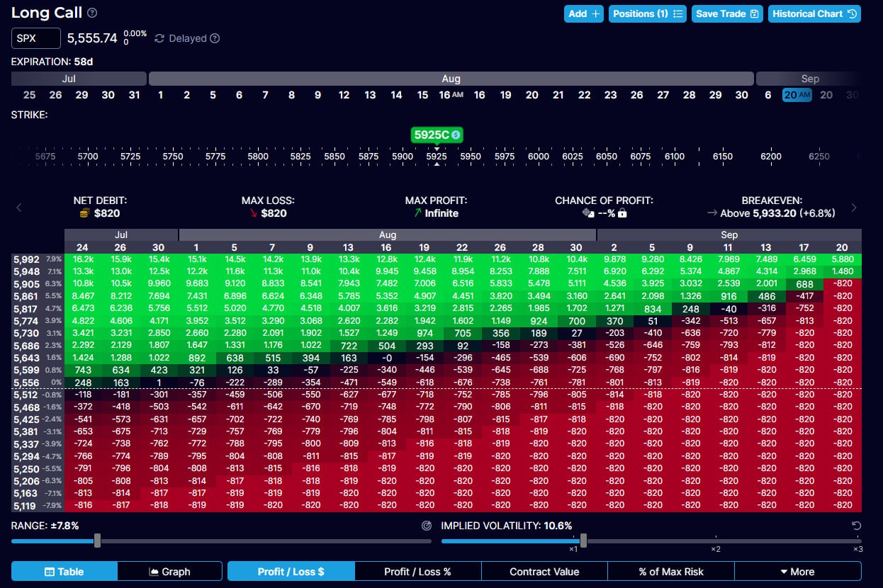This screenshot has width=883, height=588.
Task: Switch to Graph view
Action: pyautogui.click(x=170, y=571)
